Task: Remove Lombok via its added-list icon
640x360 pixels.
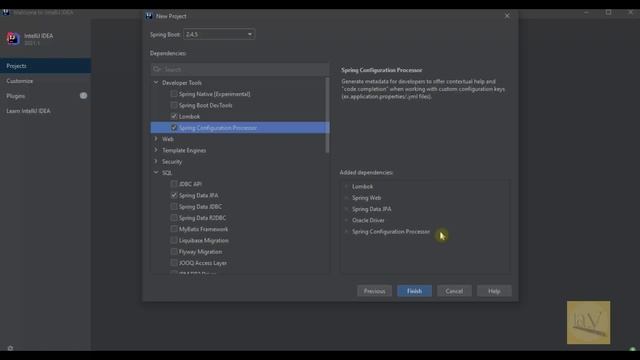Action: [346, 187]
